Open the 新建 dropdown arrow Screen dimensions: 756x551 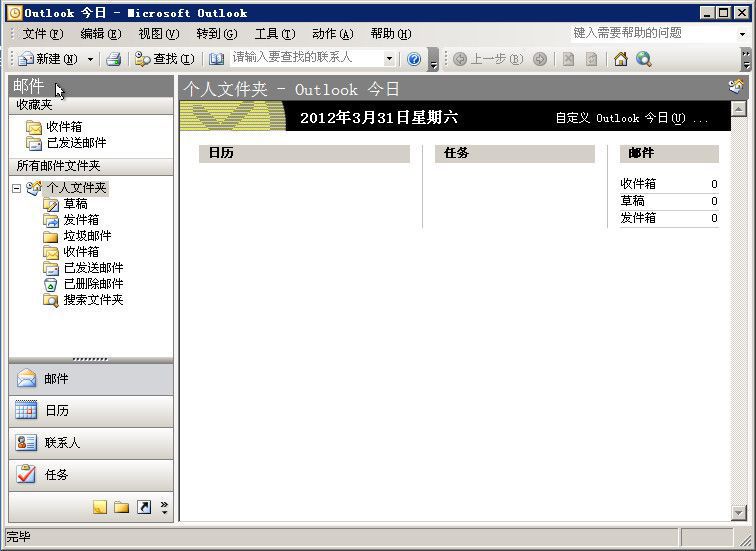[90, 59]
